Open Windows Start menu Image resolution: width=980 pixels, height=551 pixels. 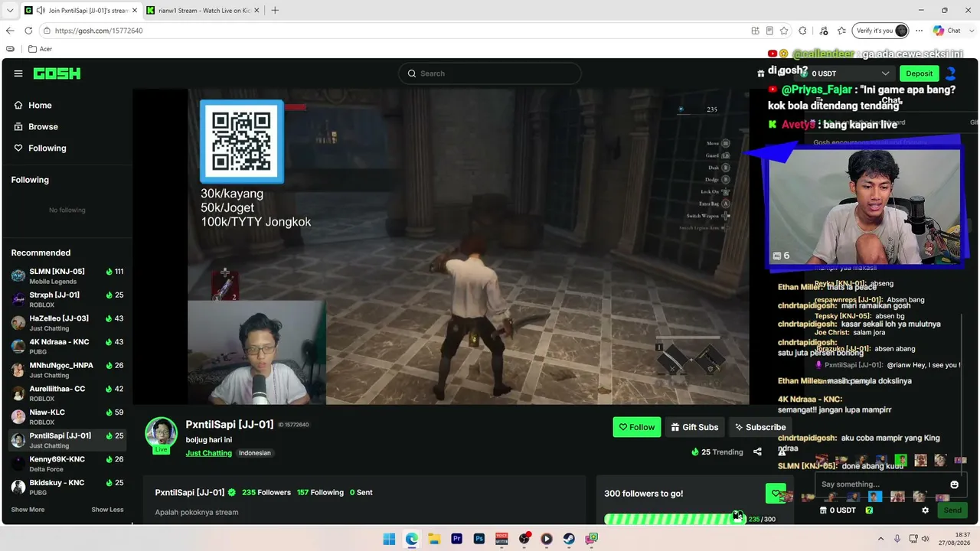[x=389, y=539]
